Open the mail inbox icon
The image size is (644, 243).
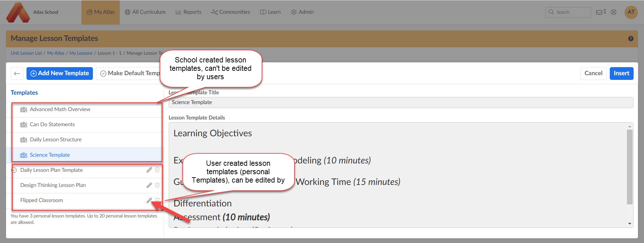pos(599,12)
